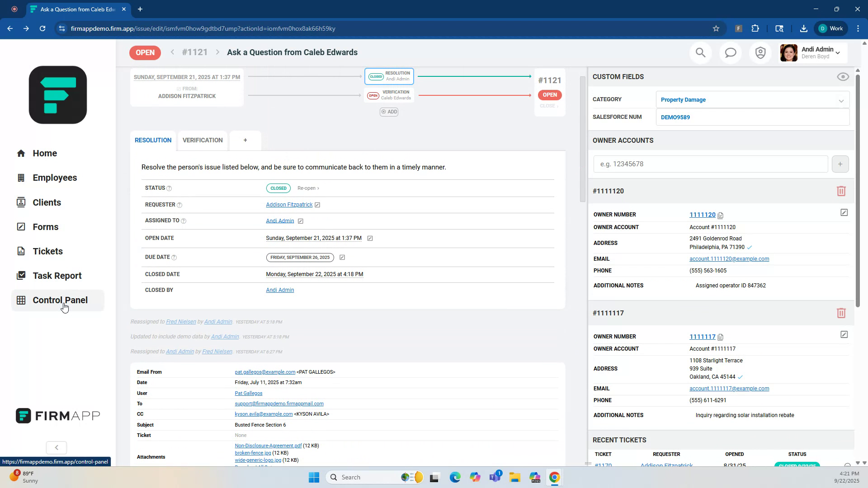This screenshot has width=868, height=488.
Task: Switch to the VERIFICATION tab
Action: pos(203,140)
